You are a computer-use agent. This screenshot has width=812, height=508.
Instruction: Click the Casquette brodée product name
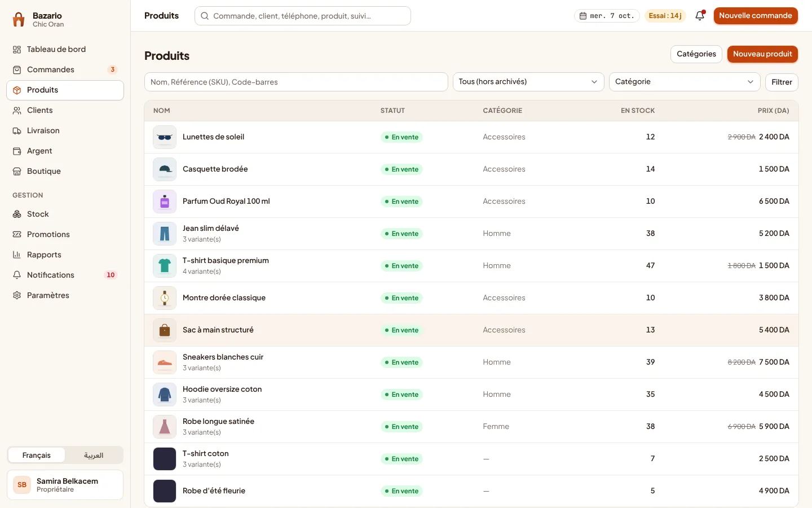(215, 169)
